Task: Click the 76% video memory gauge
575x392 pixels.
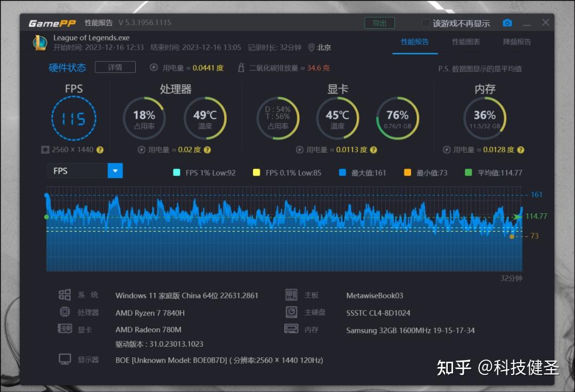Action: click(x=398, y=118)
